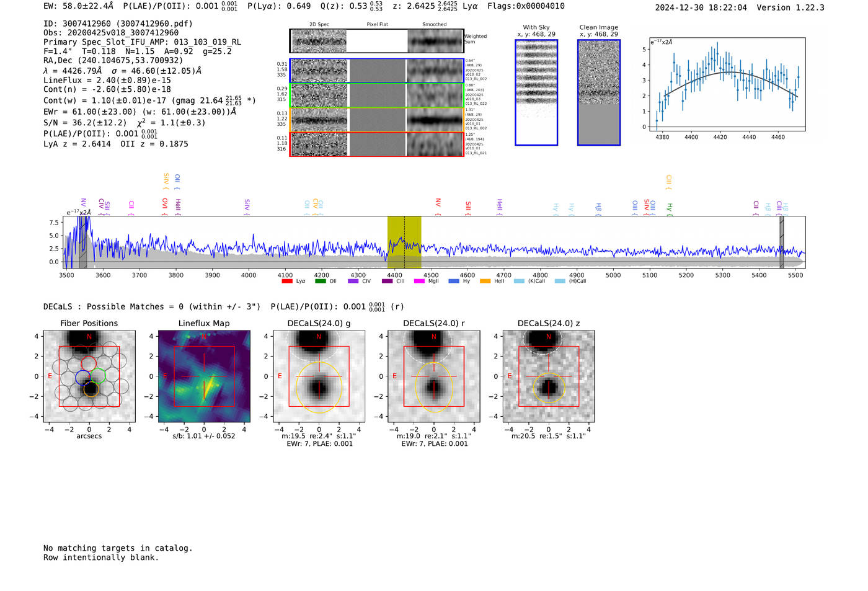Click the 's/b: 1.01 +/- 0.052' caption
This screenshot has width=868, height=591.
[x=204, y=436]
